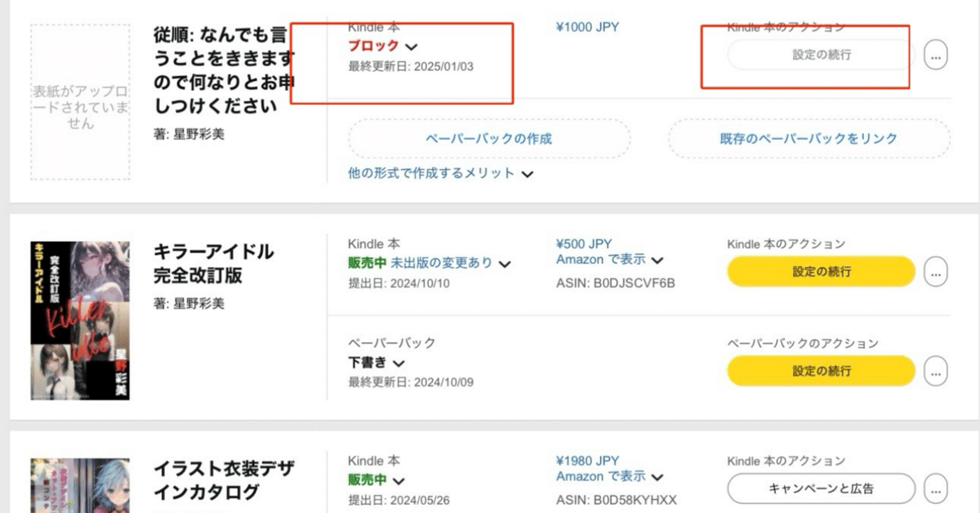Open Amazonで表示 dropdown for costume catalog

tap(610, 476)
